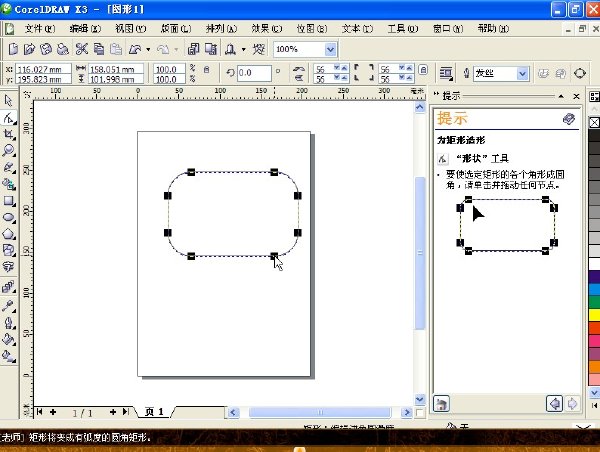
Task: Increase the upper-left corner roundness value
Action: [x=344, y=68]
